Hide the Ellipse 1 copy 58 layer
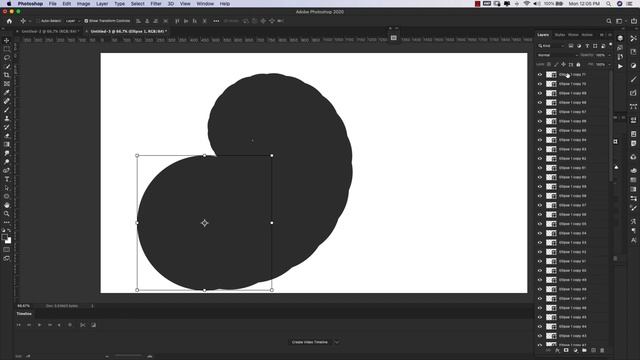This screenshot has height=360, width=640. point(540,196)
